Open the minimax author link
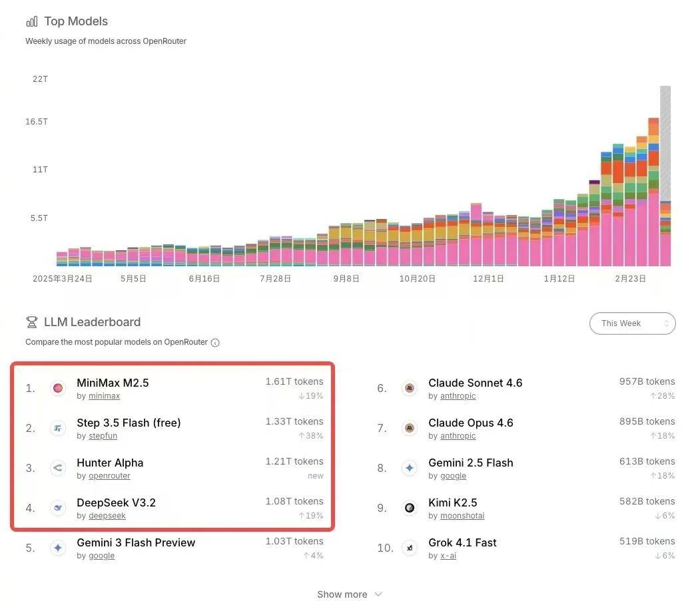 pyautogui.click(x=104, y=396)
